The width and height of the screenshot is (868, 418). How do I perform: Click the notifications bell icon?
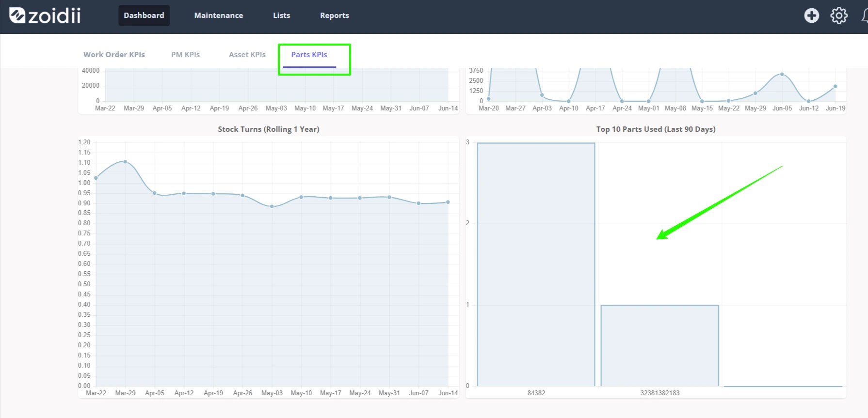point(865,15)
